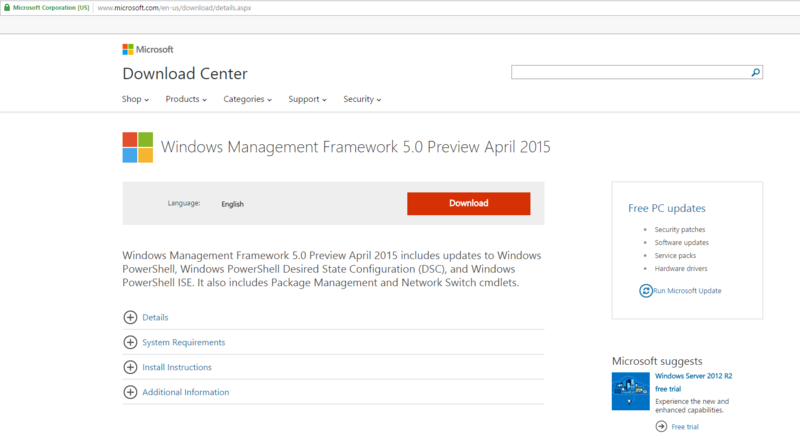Click the Free trial link text
This screenshot has height=445, width=800.
(685, 427)
